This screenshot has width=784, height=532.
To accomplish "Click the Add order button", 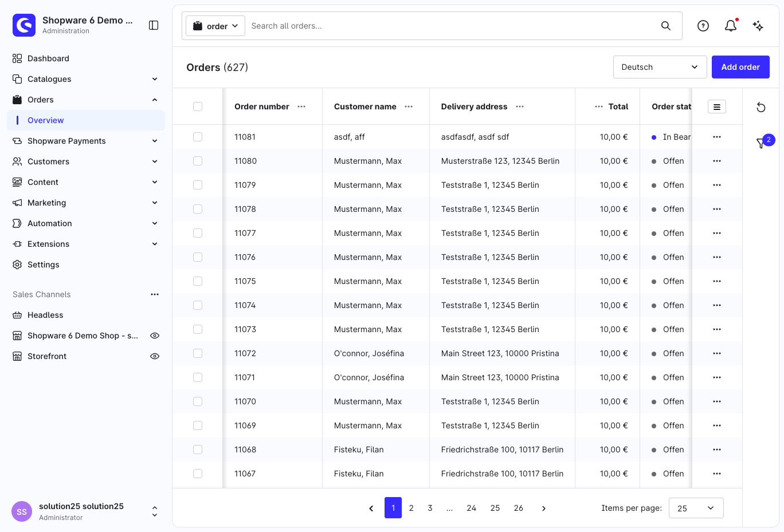I will coord(740,67).
